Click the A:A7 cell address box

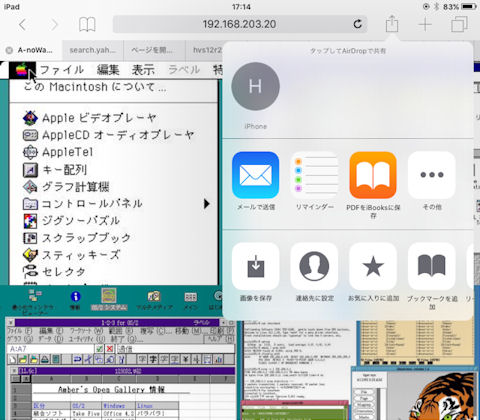coord(50,349)
